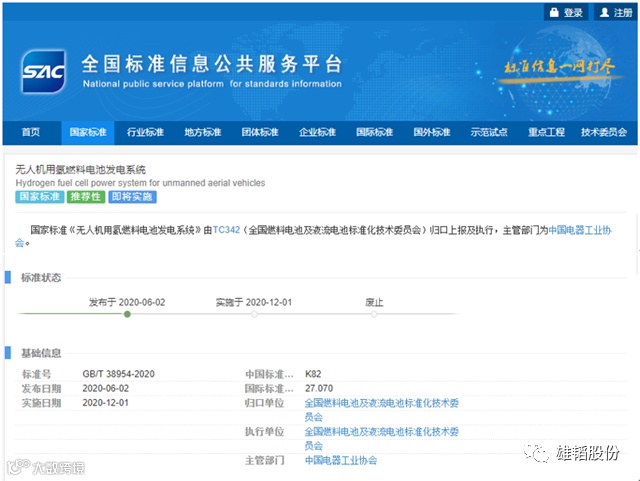The height and width of the screenshot is (481, 640).
Task: Click the 基础信息 section heading
Action: click(x=41, y=353)
